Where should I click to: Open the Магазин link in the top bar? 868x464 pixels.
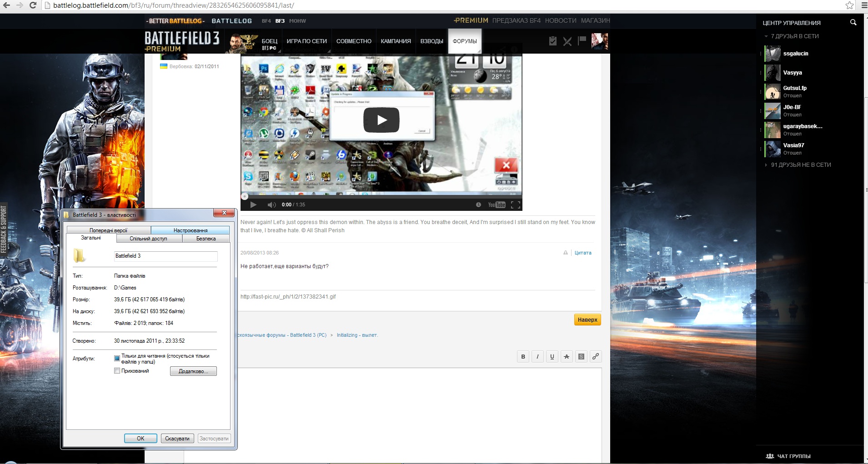point(595,20)
